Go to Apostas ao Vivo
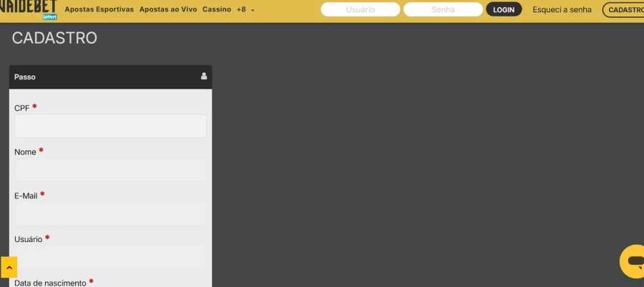This screenshot has width=644, height=287. pyautogui.click(x=168, y=10)
